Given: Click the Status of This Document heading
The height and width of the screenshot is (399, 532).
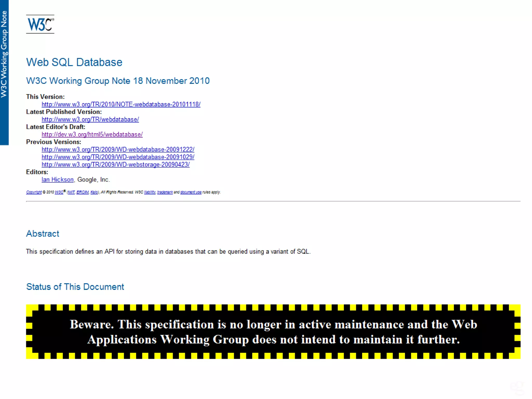Looking at the screenshot, I should tap(75, 287).
